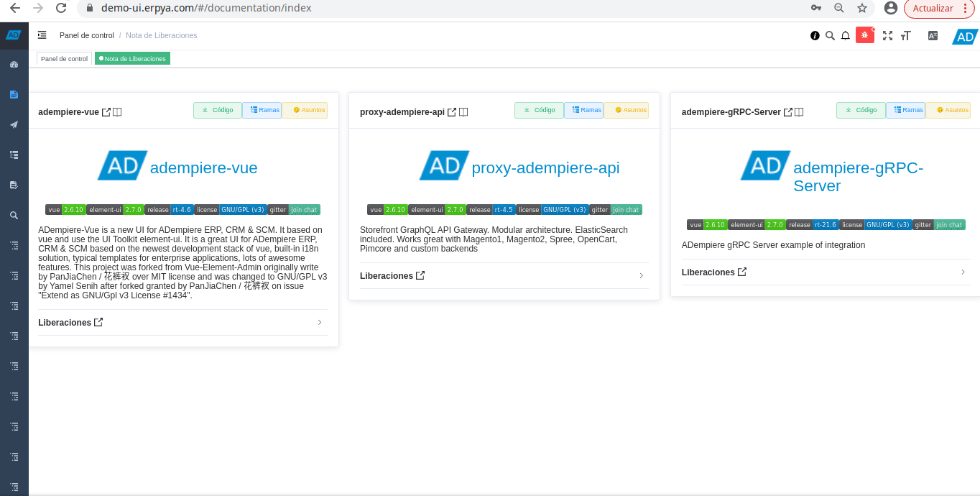The width and height of the screenshot is (980, 496).
Task: Open browser zoom magnifier icon
Action: 838,8
